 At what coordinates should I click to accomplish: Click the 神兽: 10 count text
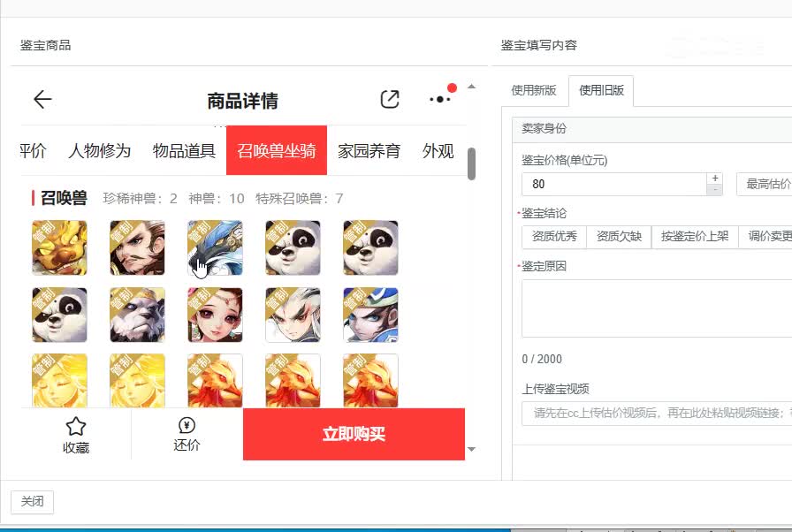click(x=217, y=198)
